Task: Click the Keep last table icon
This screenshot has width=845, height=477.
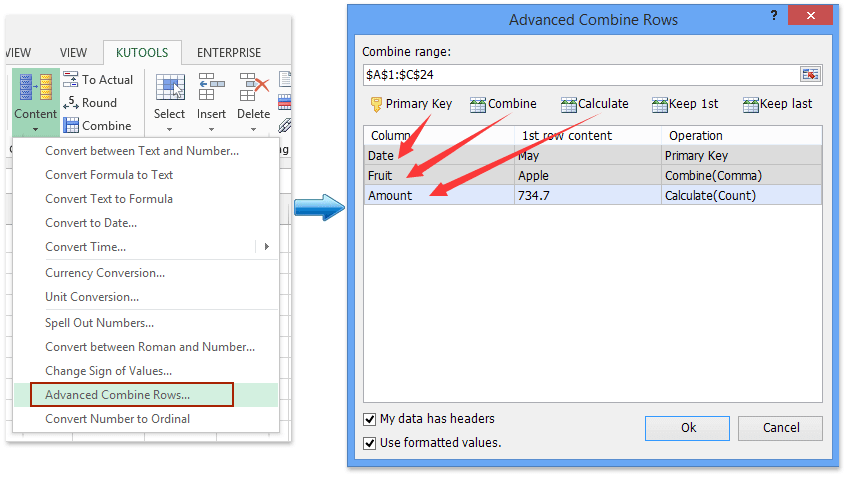Action: click(x=751, y=105)
